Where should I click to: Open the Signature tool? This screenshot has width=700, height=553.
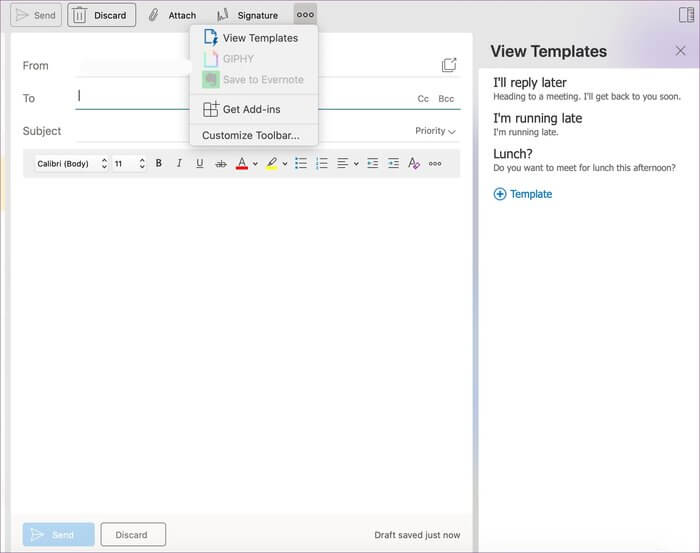click(247, 15)
